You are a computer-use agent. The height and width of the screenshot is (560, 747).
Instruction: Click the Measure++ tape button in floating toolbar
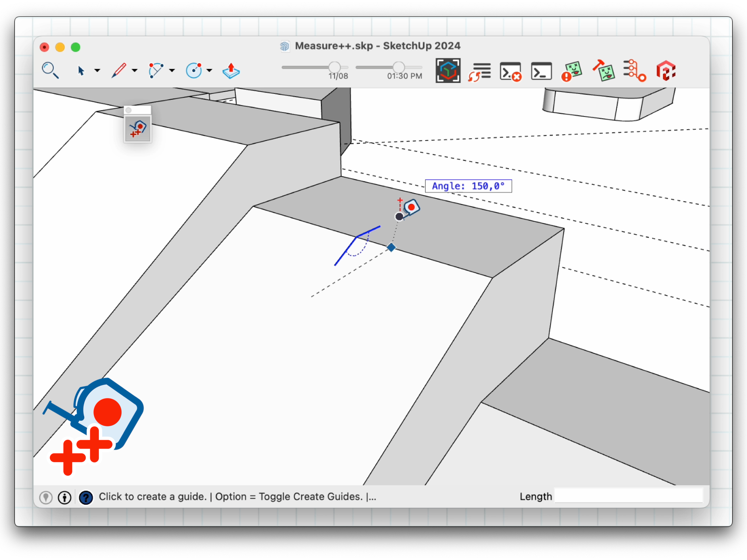point(138,129)
